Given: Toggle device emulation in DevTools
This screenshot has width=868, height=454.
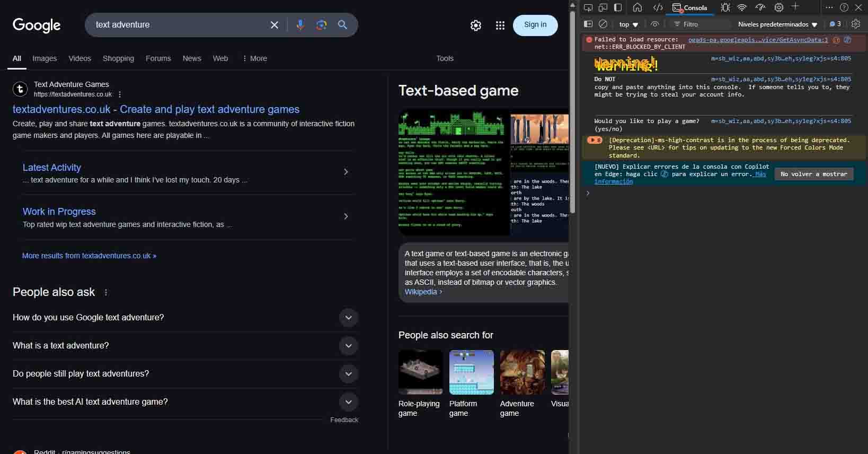Looking at the screenshot, I should click(603, 7).
